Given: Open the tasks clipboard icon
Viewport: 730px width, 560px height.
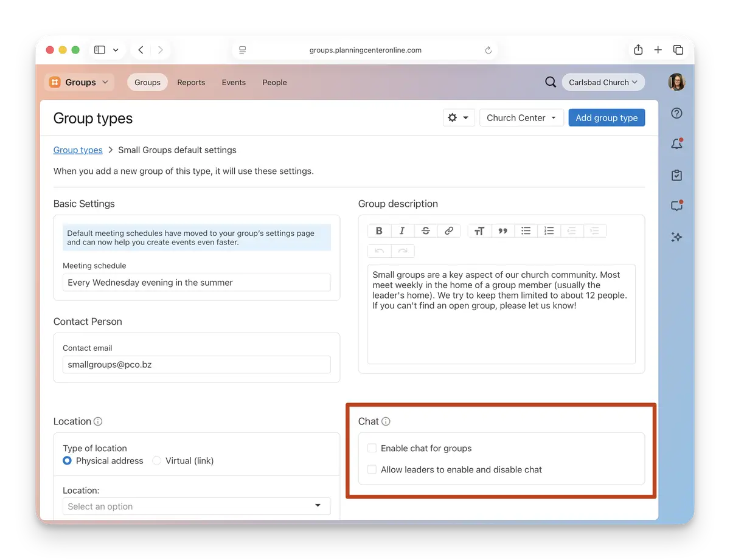Looking at the screenshot, I should tap(676, 175).
